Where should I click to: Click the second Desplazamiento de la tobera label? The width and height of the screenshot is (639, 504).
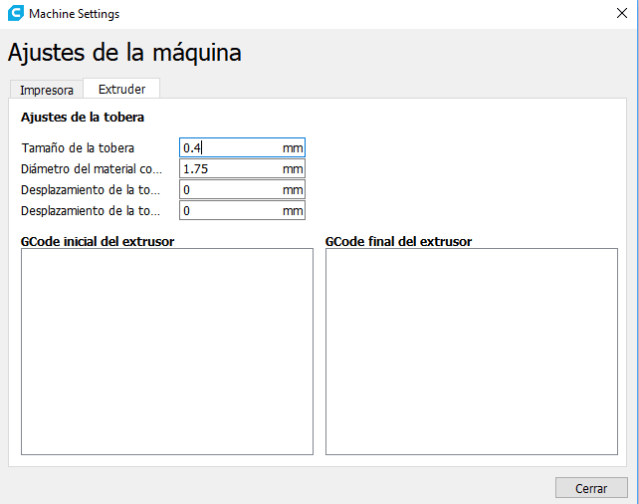coord(90,211)
